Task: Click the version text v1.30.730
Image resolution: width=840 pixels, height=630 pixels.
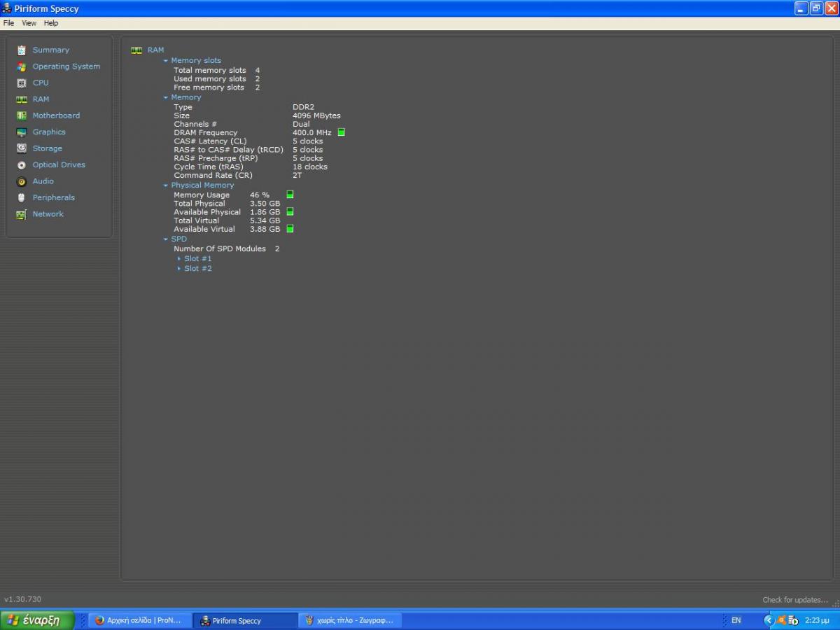Action: (23, 600)
